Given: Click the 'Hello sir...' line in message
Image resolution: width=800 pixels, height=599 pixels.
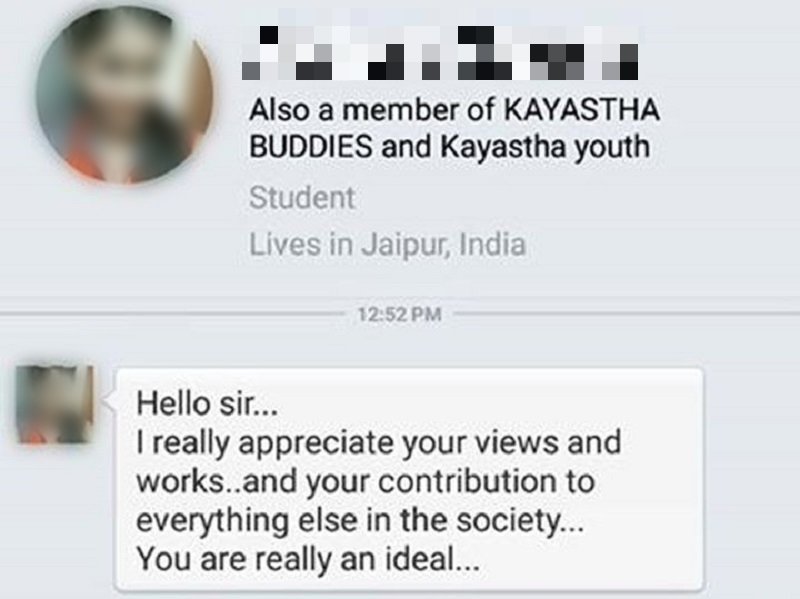Looking at the screenshot, I should (207, 404).
